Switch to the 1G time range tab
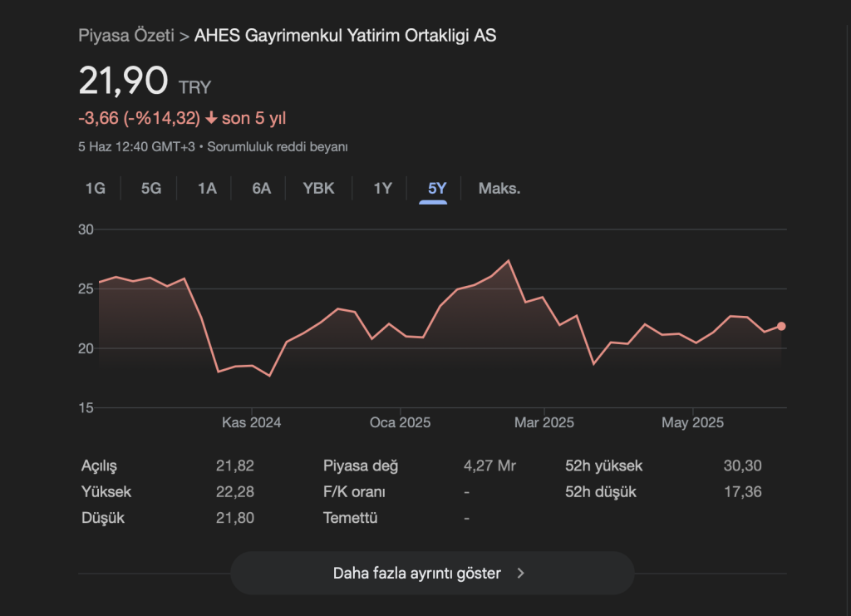851x616 pixels. tap(96, 188)
